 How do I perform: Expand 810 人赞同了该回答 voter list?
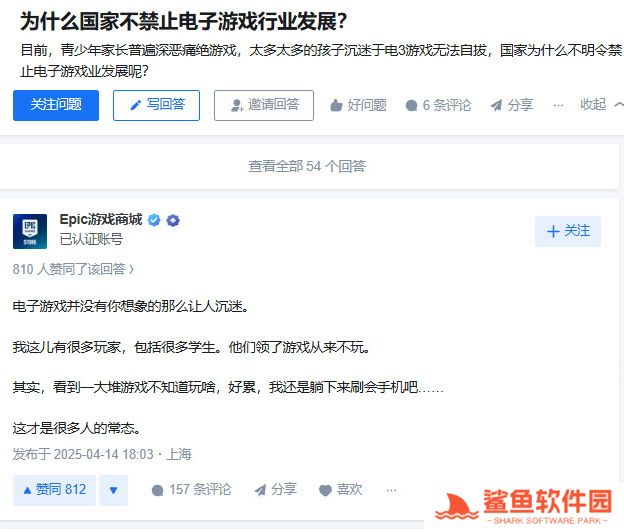point(73,269)
